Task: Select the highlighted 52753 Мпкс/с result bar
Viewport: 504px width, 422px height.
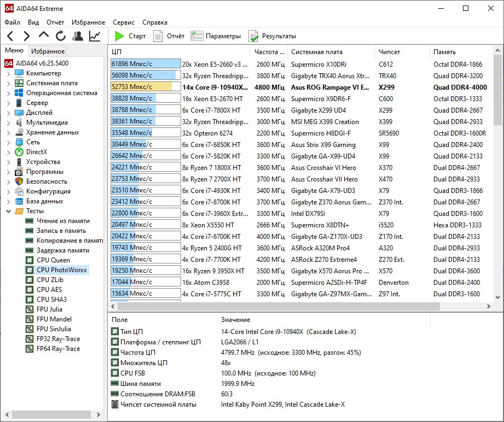Action: click(x=146, y=87)
